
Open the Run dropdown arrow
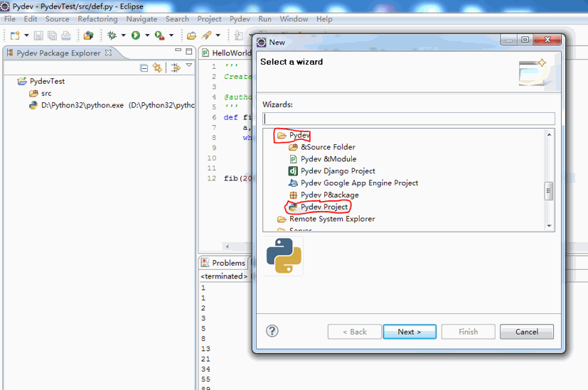(147, 36)
